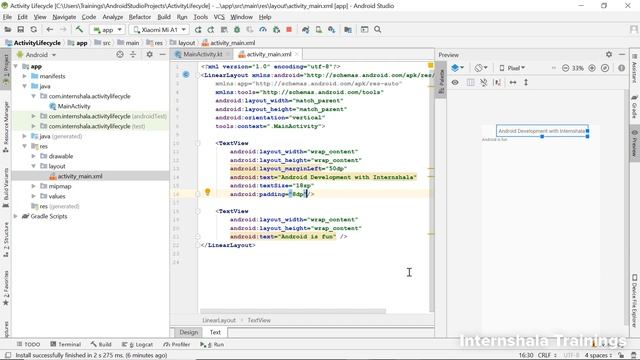
Task: Click the Profile app gauge icon
Action: point(263,29)
